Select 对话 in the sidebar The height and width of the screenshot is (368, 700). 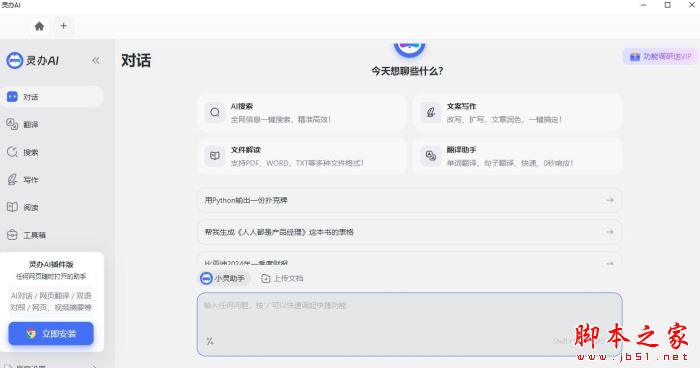[52, 97]
